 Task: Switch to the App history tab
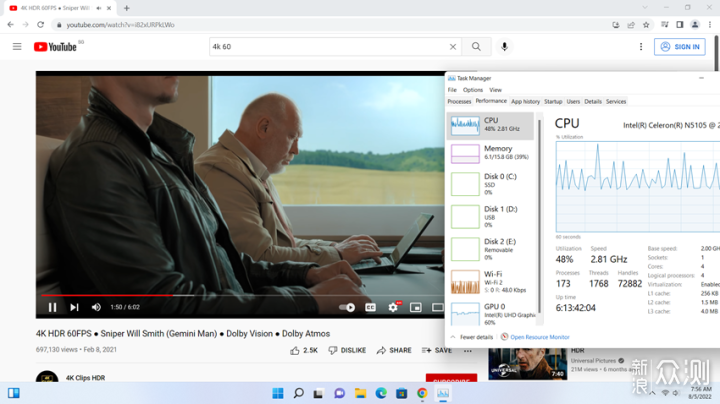point(525,101)
